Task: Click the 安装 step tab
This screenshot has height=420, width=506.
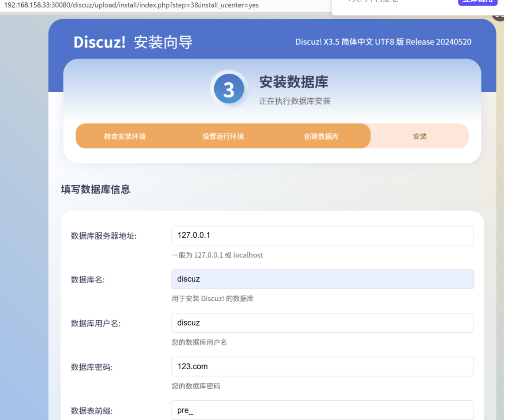Action: [420, 136]
